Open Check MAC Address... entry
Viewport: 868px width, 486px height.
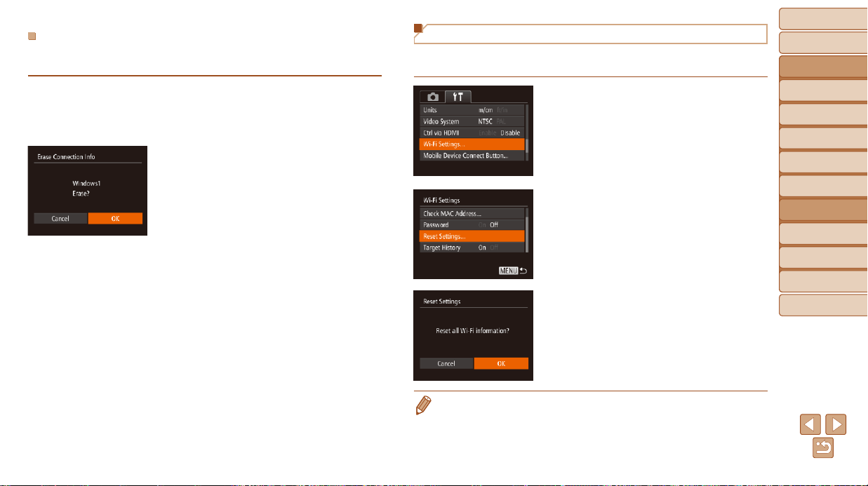472,213
